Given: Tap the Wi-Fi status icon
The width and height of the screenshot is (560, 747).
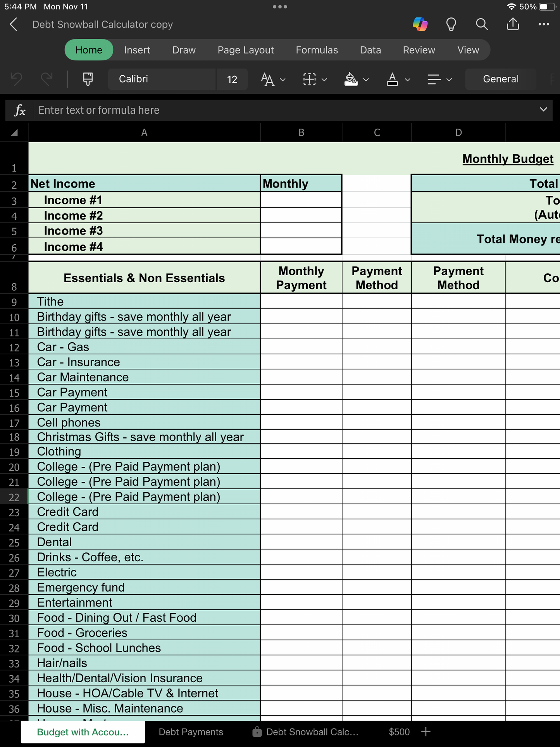Looking at the screenshot, I should [512, 7].
